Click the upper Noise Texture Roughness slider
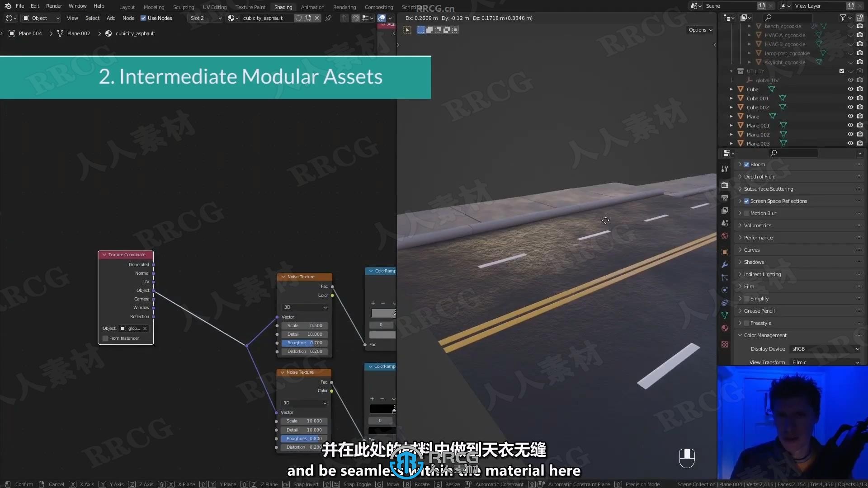This screenshot has width=868, height=488. (x=305, y=343)
